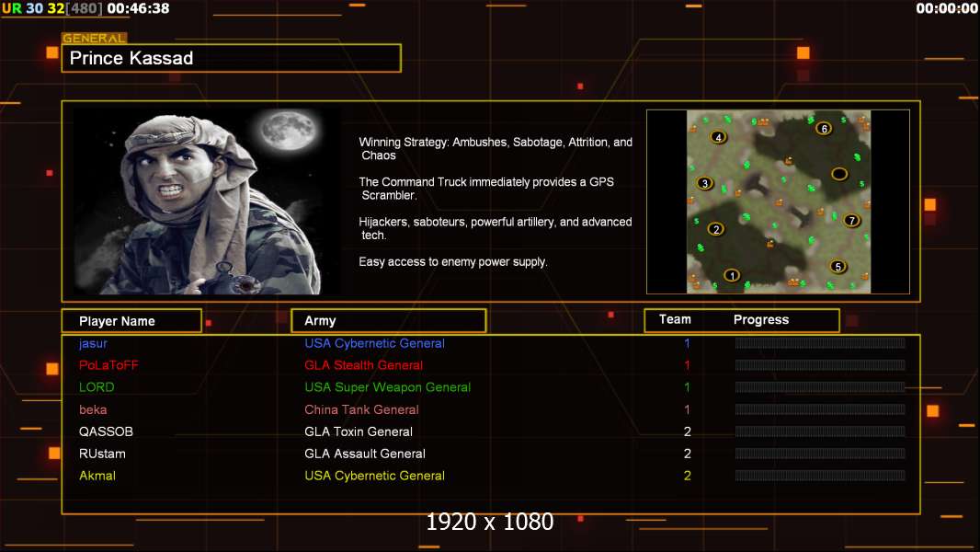
Task: Click LORD's team number 1
Action: (687, 387)
